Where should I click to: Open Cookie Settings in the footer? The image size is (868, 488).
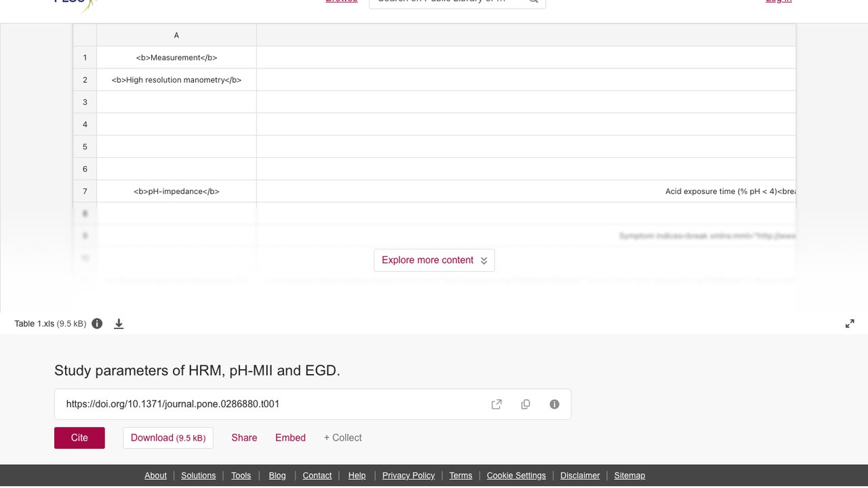[516, 476]
